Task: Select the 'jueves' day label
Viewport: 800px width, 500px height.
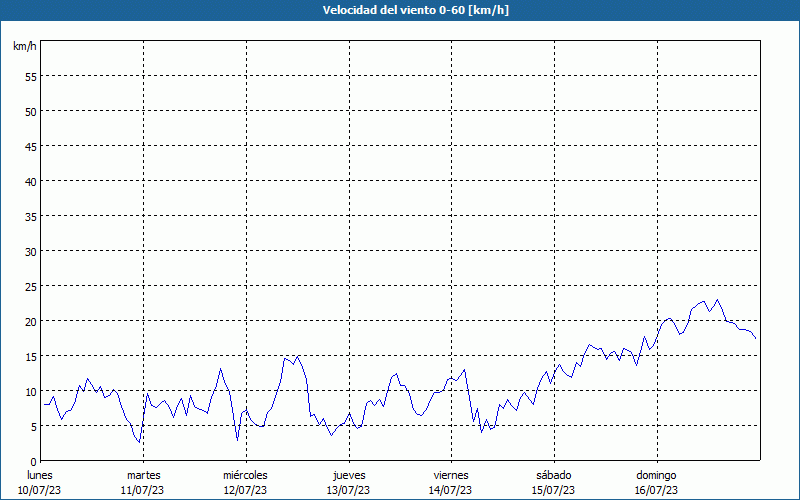Action: click(349, 475)
